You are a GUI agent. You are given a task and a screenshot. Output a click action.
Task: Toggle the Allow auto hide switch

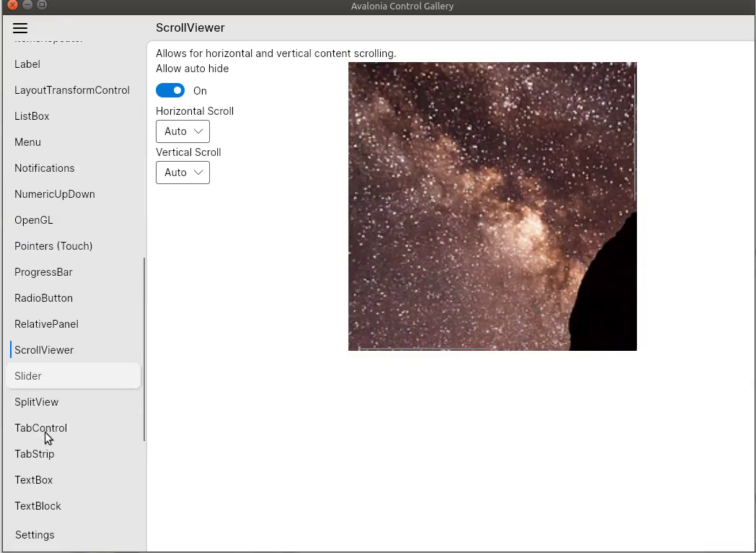click(x=170, y=90)
